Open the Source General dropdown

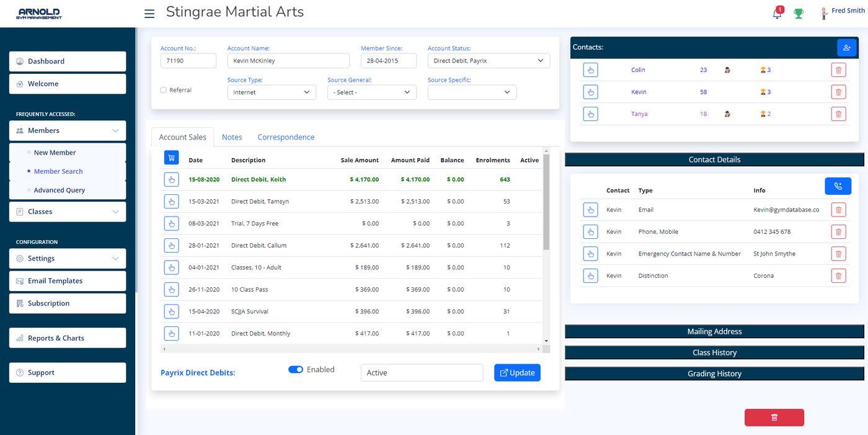pyautogui.click(x=372, y=92)
